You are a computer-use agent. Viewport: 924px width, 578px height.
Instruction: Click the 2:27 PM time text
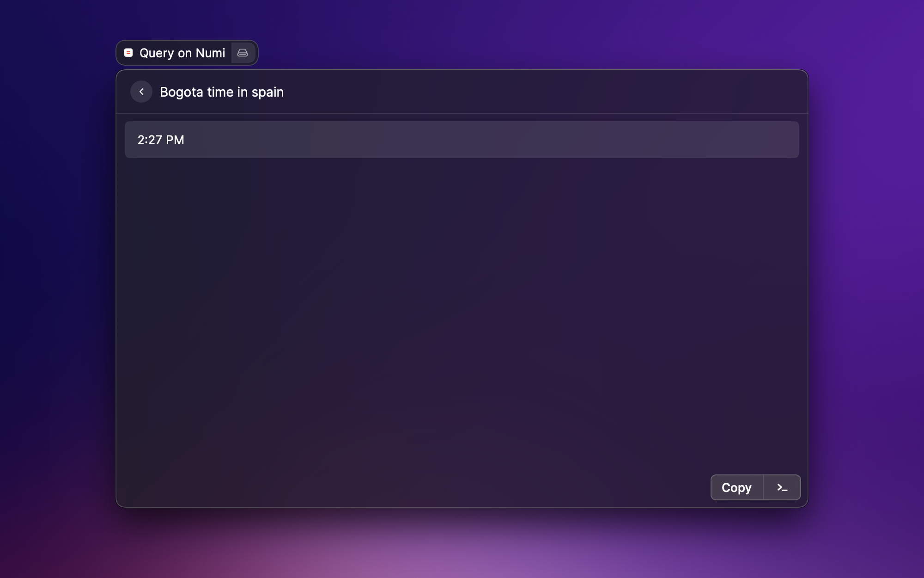[161, 140]
